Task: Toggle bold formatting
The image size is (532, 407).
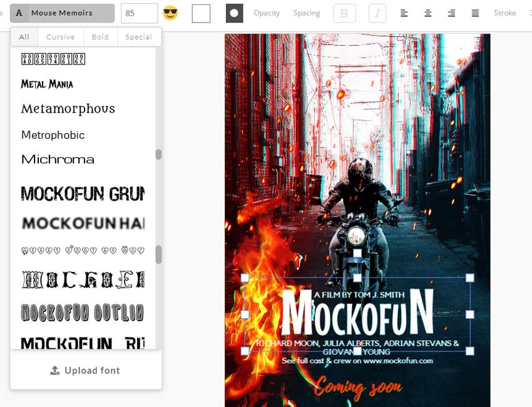Action: (x=344, y=14)
